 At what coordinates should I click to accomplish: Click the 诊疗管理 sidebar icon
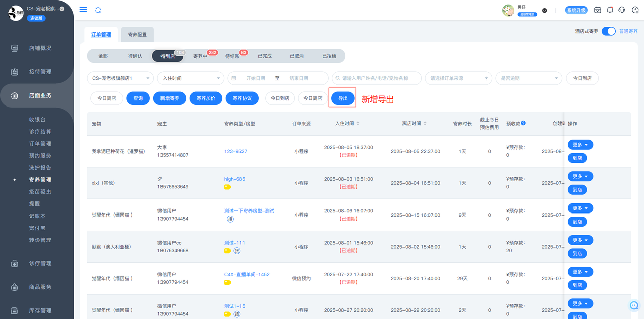point(15,263)
